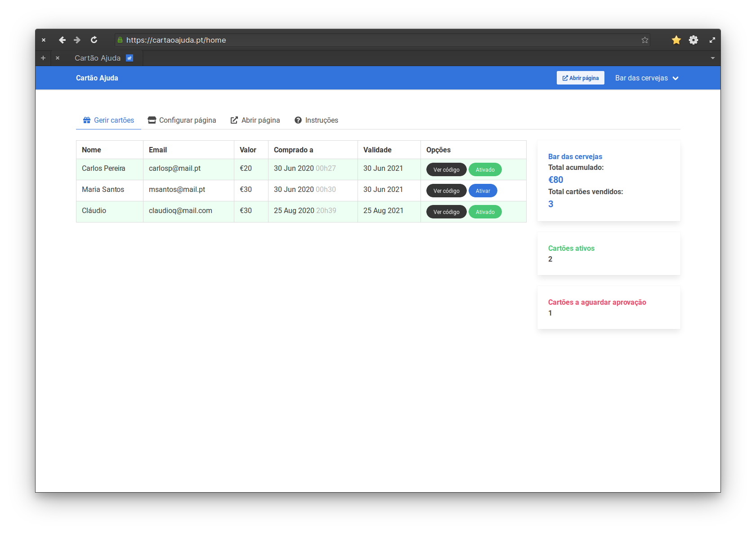Viewport: 756px width, 534px height.
Task: Click Cartões ativos card heading
Action: [571, 248]
